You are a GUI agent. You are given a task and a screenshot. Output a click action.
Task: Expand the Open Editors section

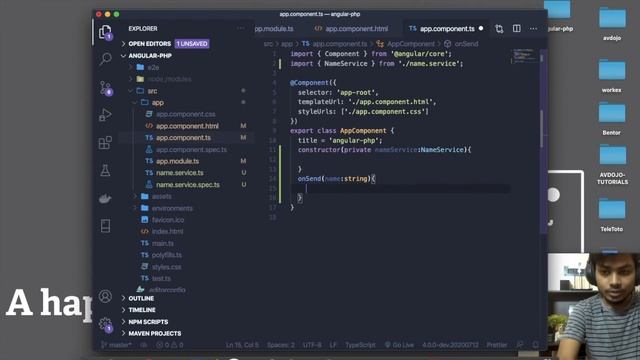click(149, 44)
